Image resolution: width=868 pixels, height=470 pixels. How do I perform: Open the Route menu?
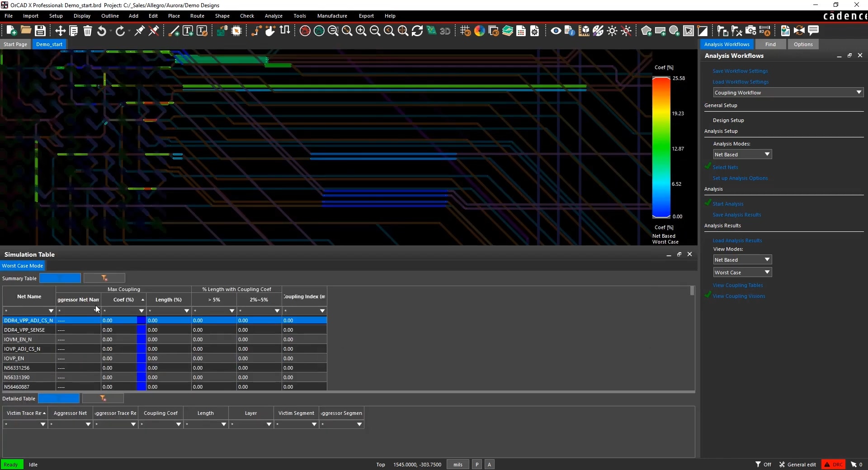tap(197, 16)
